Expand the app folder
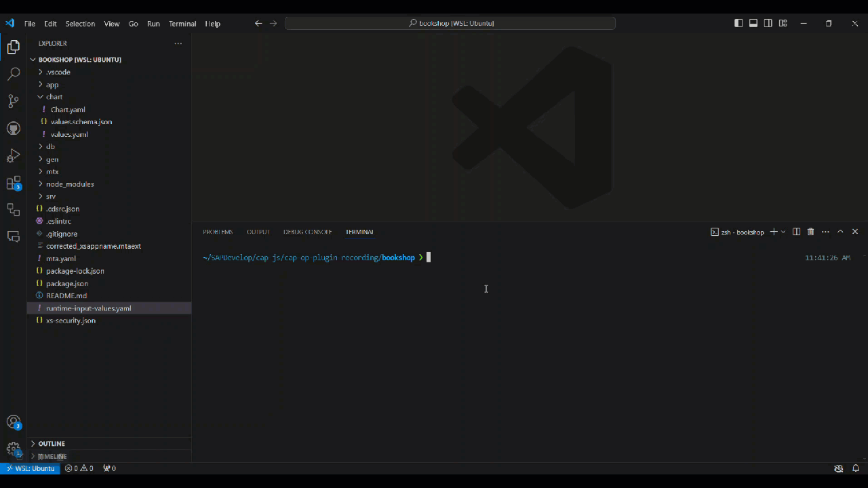The width and height of the screenshot is (868, 488). point(41,85)
